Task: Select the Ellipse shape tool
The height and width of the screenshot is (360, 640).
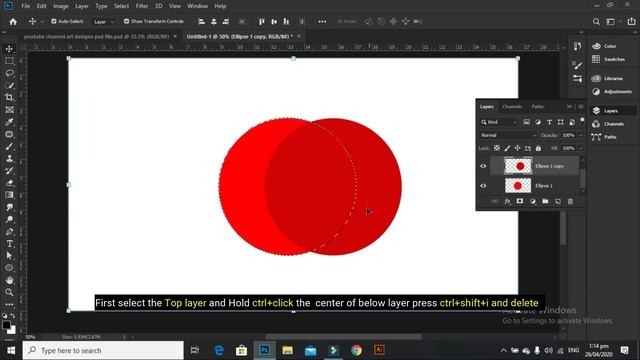Action: [9, 268]
